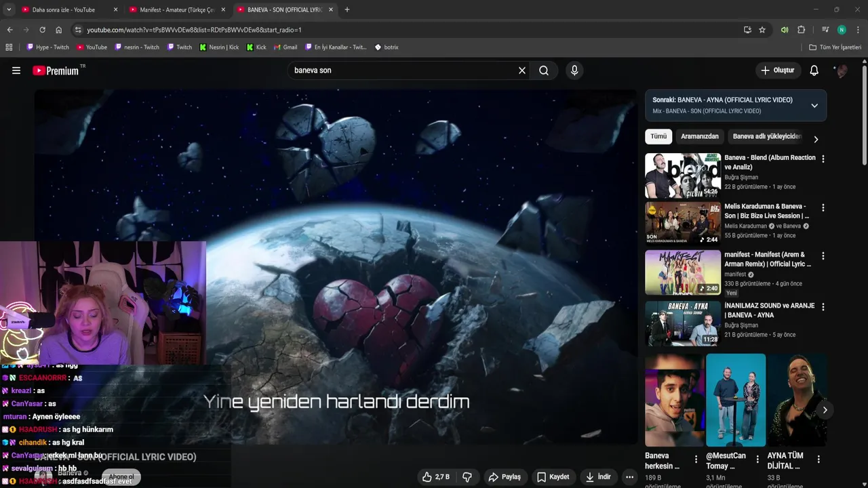The image size is (868, 488).
Task: Open the tab search dropdown
Action: pyautogui.click(x=9, y=9)
